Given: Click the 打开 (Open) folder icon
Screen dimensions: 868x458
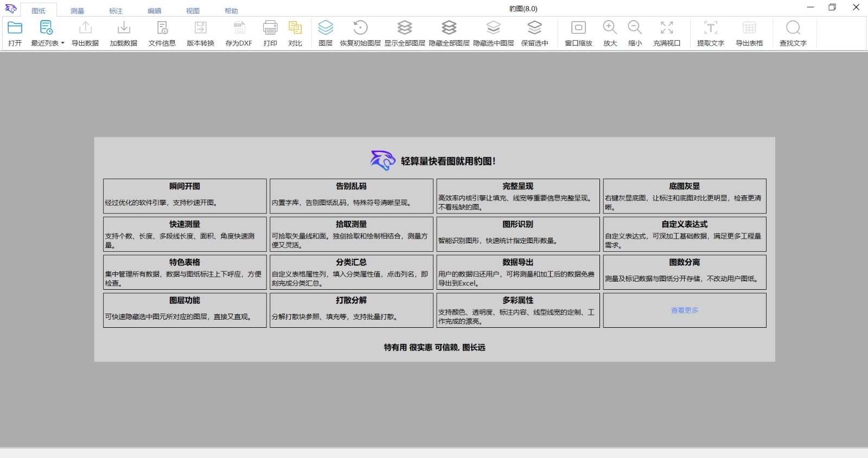Looking at the screenshot, I should (15, 28).
